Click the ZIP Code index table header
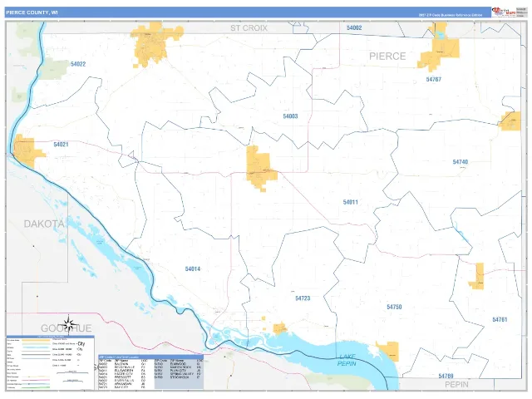The width and height of the screenshot is (532, 399). click(150, 357)
